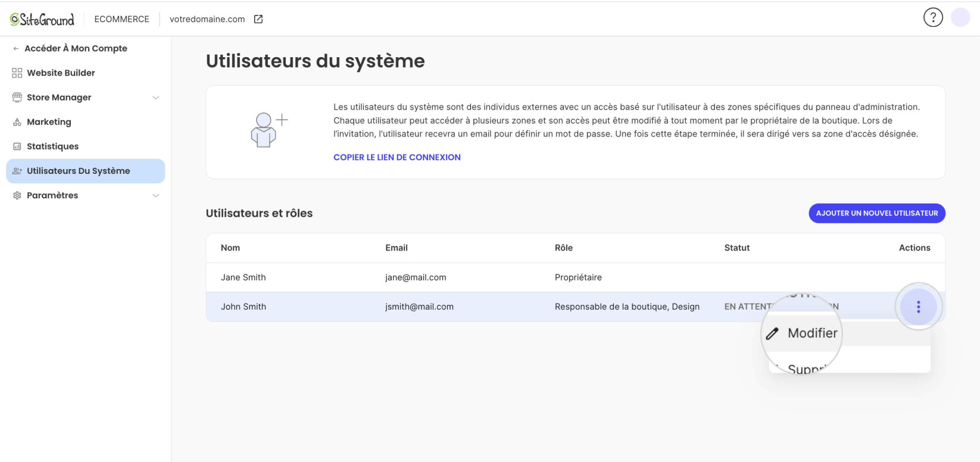Click the add-user illustration in info card

point(269,130)
